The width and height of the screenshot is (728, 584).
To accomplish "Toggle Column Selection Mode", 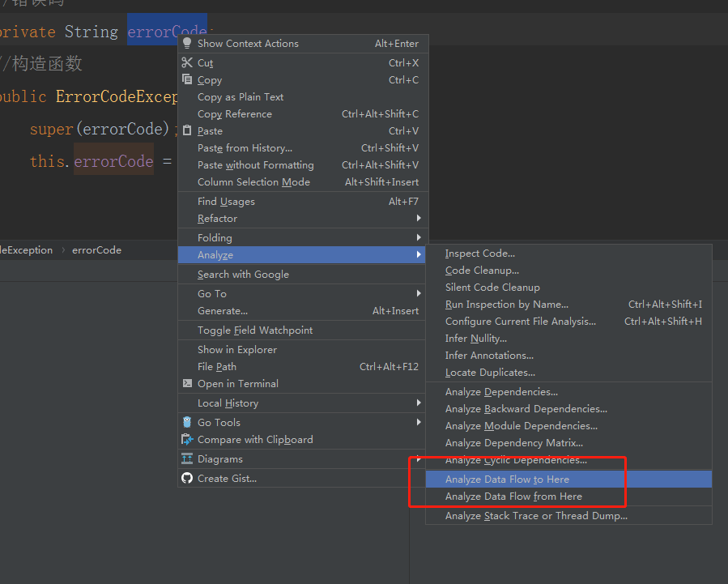I will pos(253,182).
